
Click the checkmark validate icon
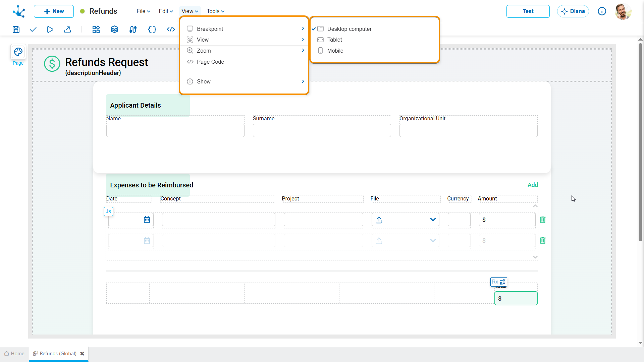point(33,29)
